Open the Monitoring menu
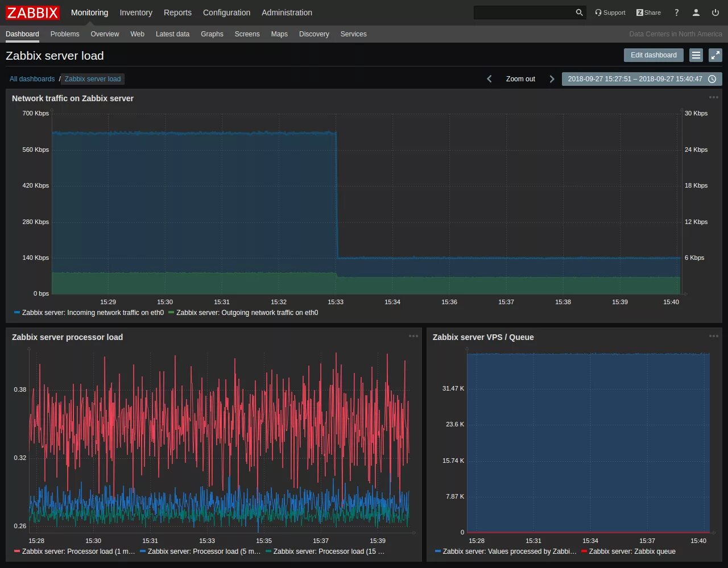 click(89, 13)
